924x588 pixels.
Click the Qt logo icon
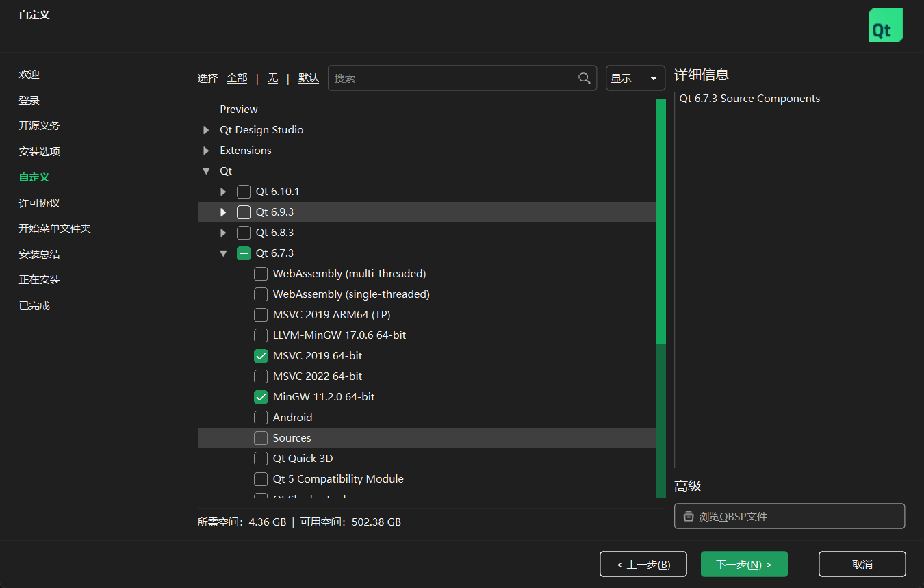pyautogui.click(x=885, y=26)
